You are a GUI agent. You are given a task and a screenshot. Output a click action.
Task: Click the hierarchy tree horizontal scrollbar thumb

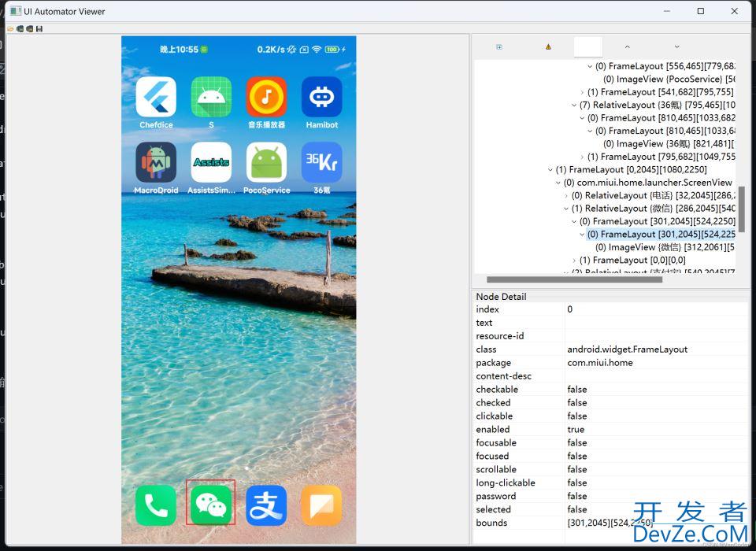(574, 279)
